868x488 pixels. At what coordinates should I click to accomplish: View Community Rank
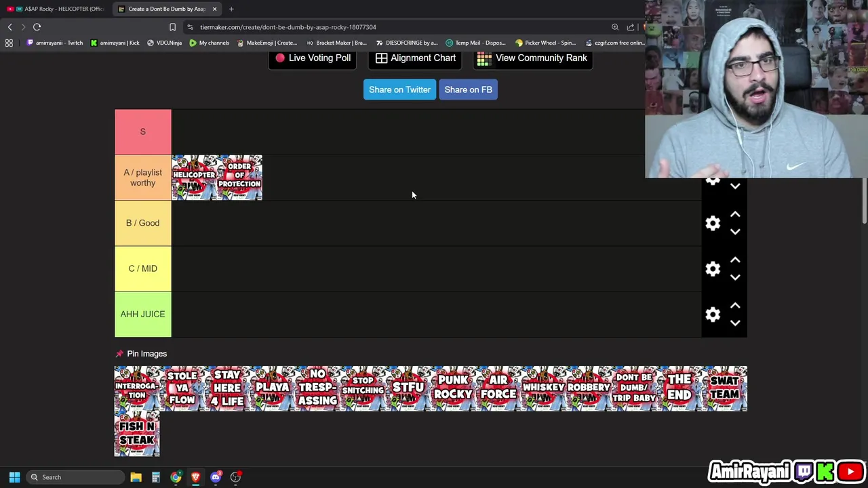click(532, 58)
